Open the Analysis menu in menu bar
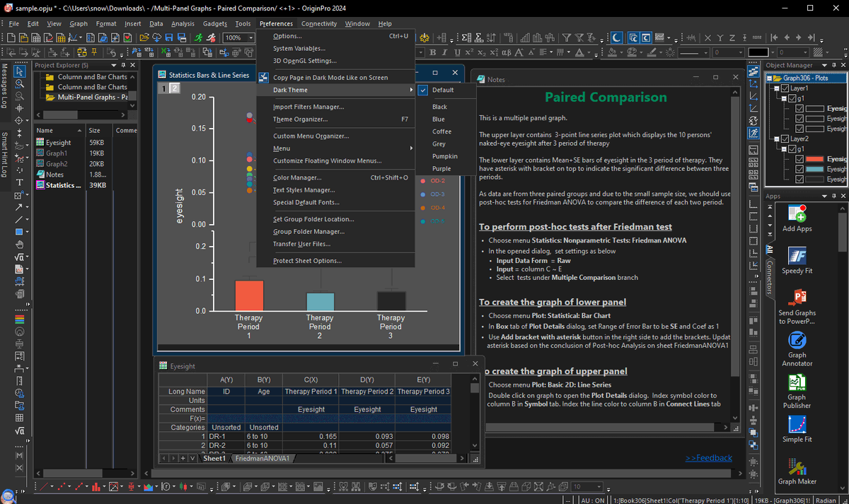This screenshot has width=849, height=504. coord(183,23)
